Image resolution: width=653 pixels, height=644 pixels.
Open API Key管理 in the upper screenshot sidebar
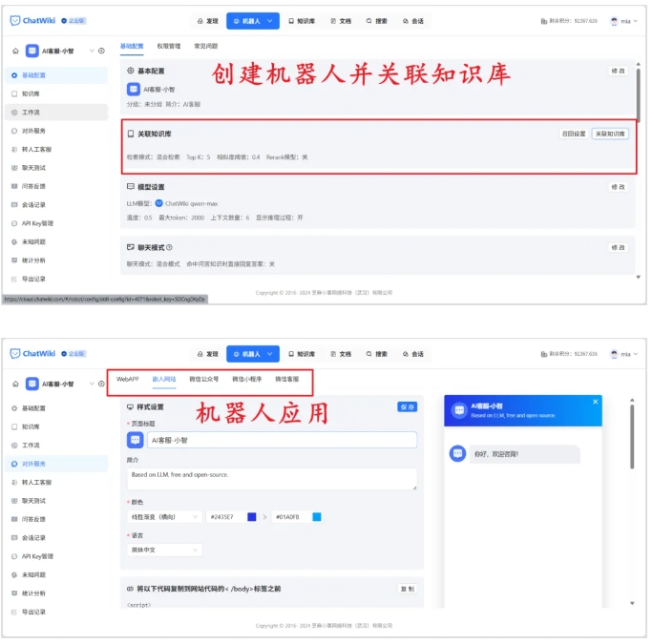56,223
